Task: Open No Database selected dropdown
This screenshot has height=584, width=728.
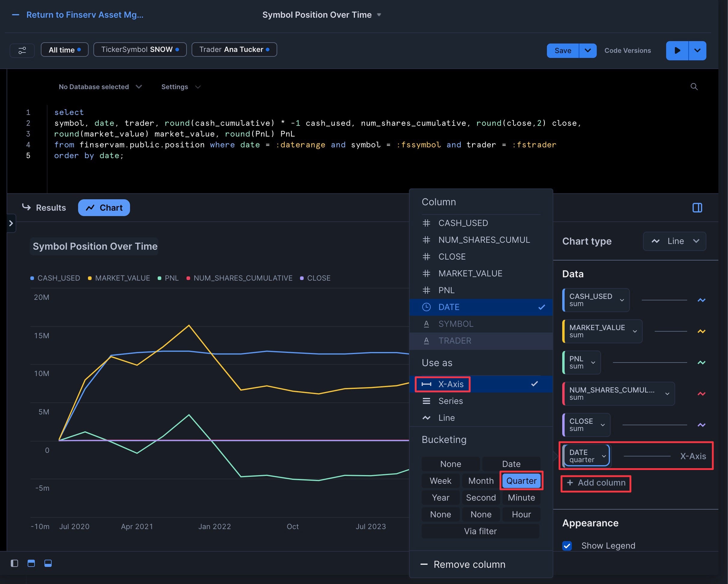Action: (100, 87)
